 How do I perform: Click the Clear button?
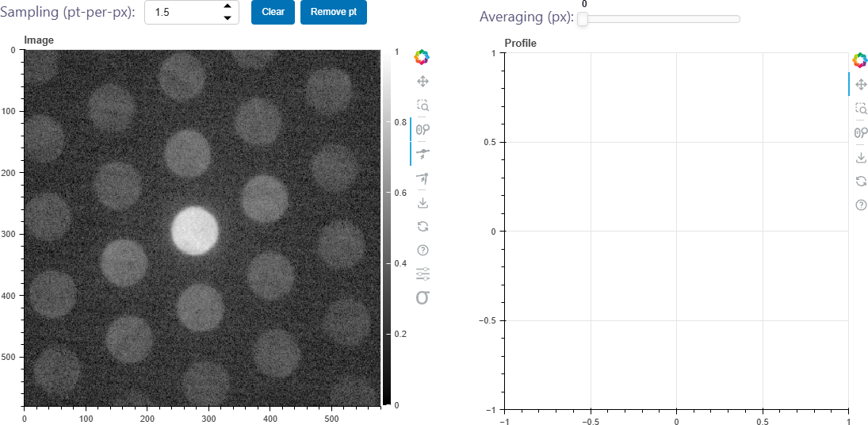tap(273, 12)
